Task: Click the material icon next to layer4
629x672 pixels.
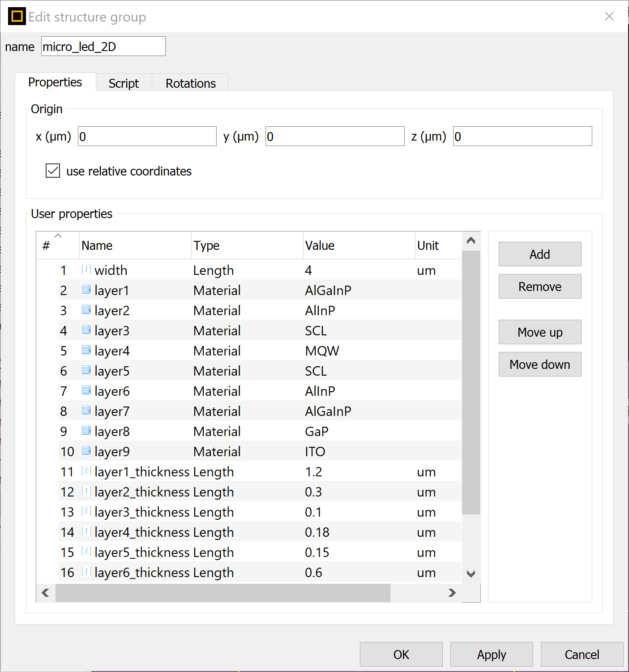Action: (x=86, y=350)
